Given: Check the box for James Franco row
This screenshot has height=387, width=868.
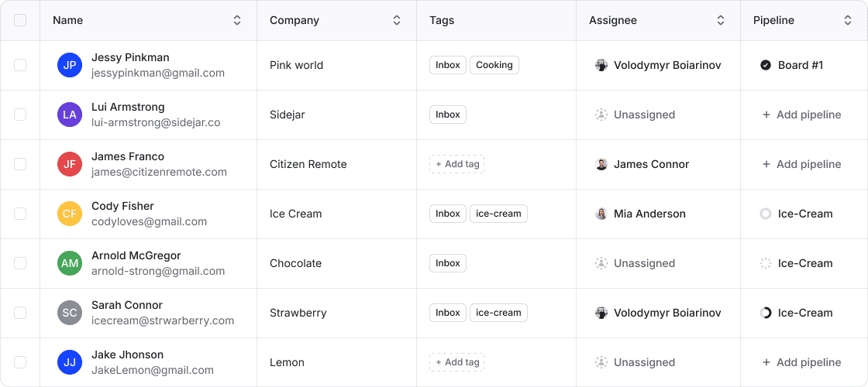Looking at the screenshot, I should tap(20, 164).
